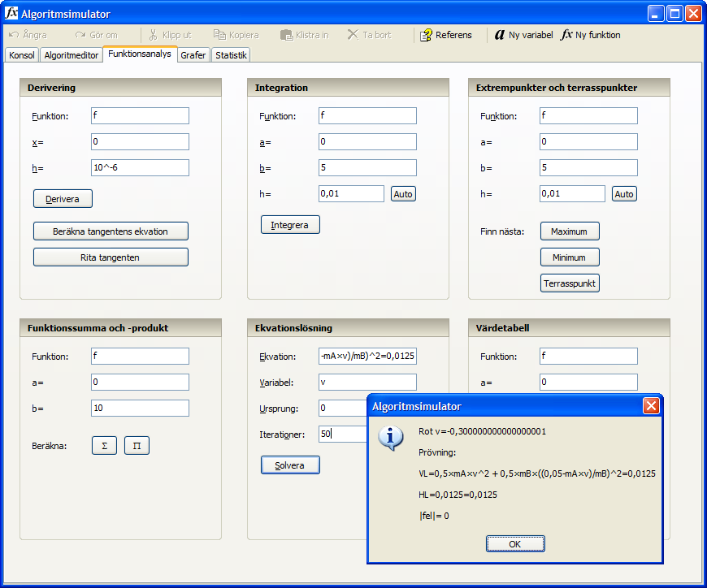Calculate the product with Π button

(x=137, y=446)
